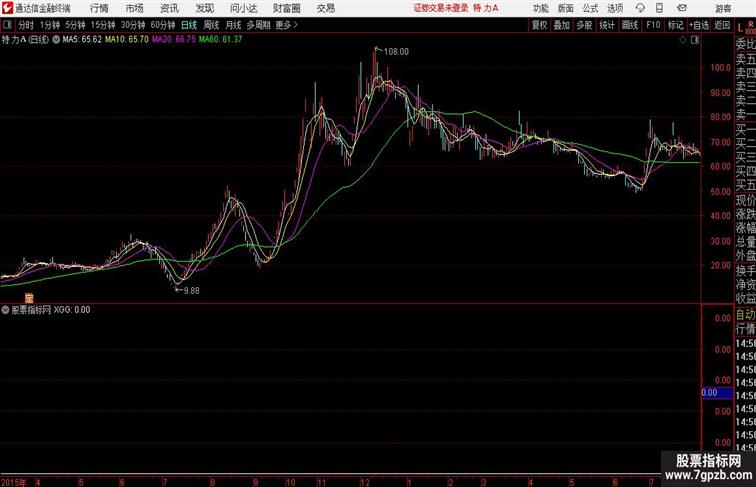Switch to 15分钟 period
Image resolution: width=756 pixels, height=487 pixels.
(x=103, y=25)
